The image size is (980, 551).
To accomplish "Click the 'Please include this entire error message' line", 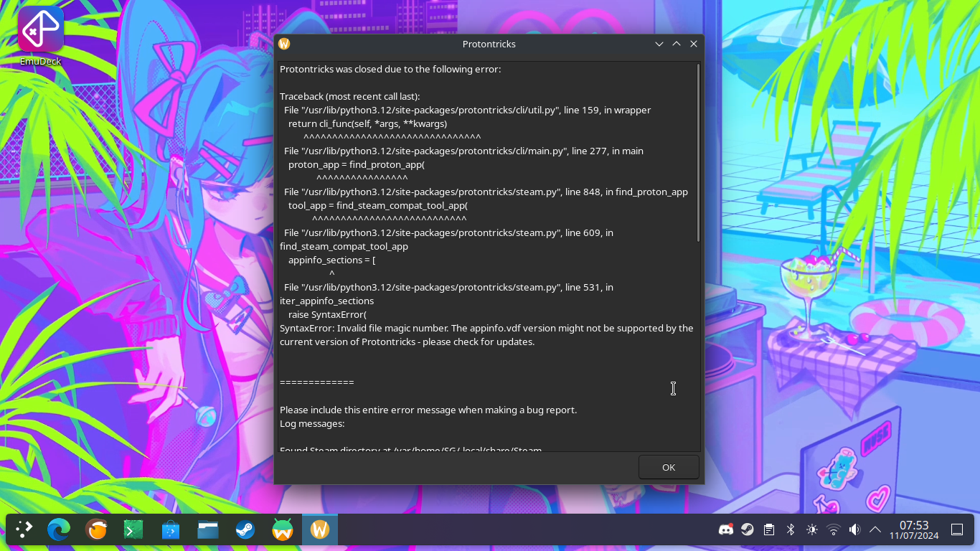I will (x=428, y=410).
